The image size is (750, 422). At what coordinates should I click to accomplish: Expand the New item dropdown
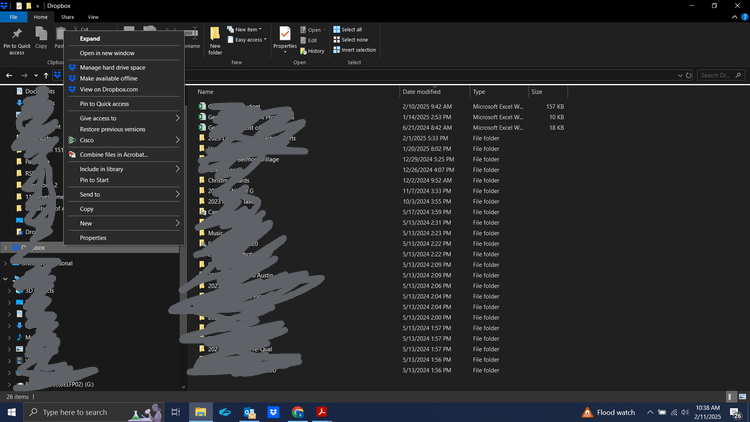246,30
